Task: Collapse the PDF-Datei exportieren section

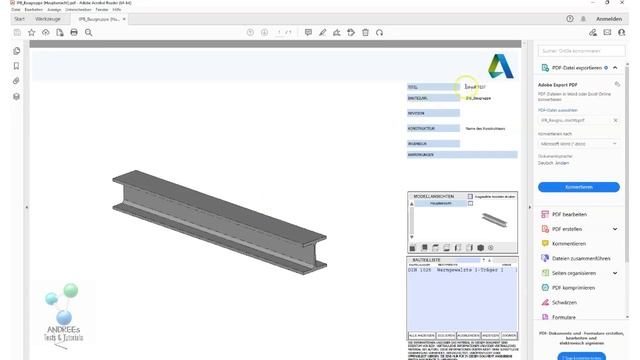Action: click(x=615, y=68)
